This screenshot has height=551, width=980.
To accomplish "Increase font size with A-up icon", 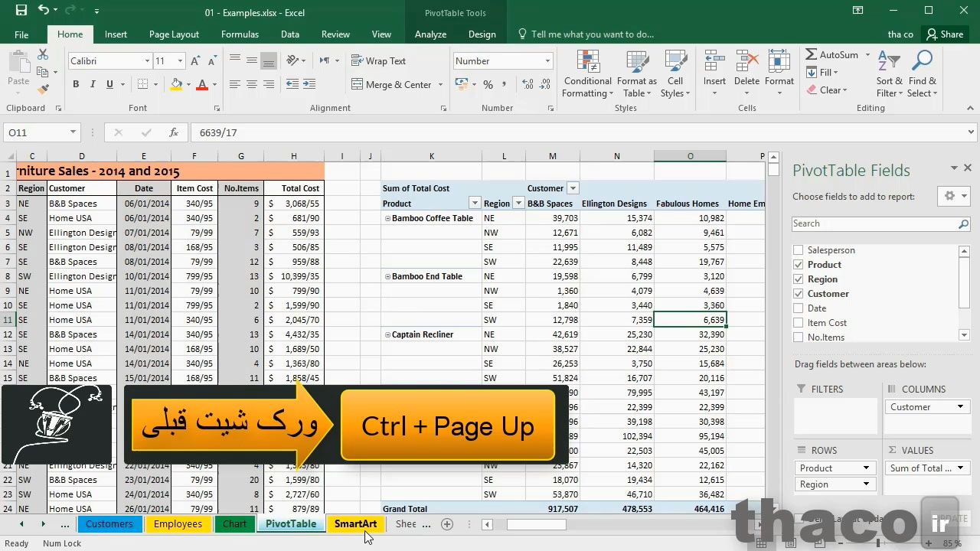I will point(195,61).
